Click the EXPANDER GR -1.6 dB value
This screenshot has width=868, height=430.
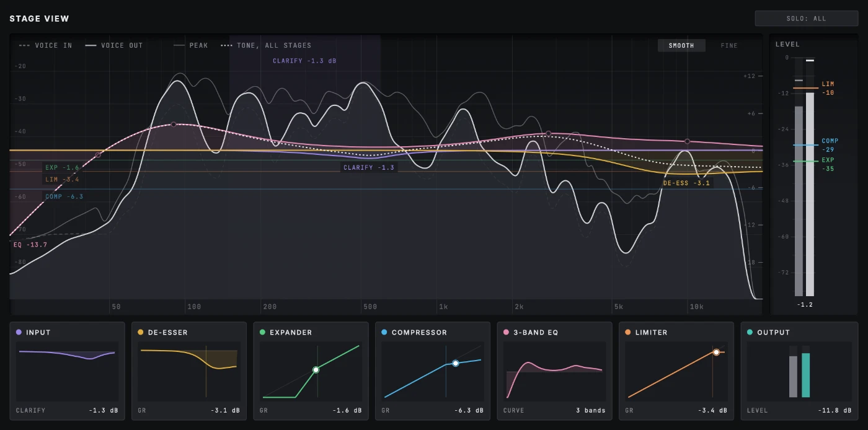pyautogui.click(x=348, y=410)
